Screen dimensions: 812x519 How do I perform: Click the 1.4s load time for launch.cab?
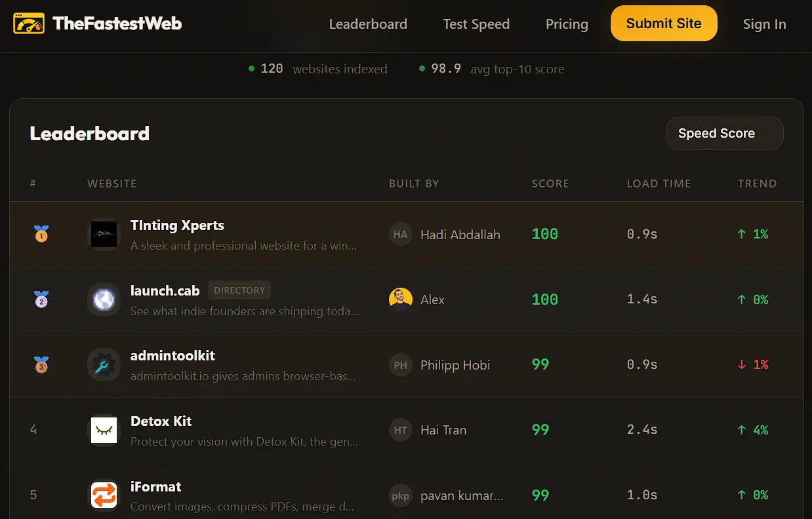[642, 299]
